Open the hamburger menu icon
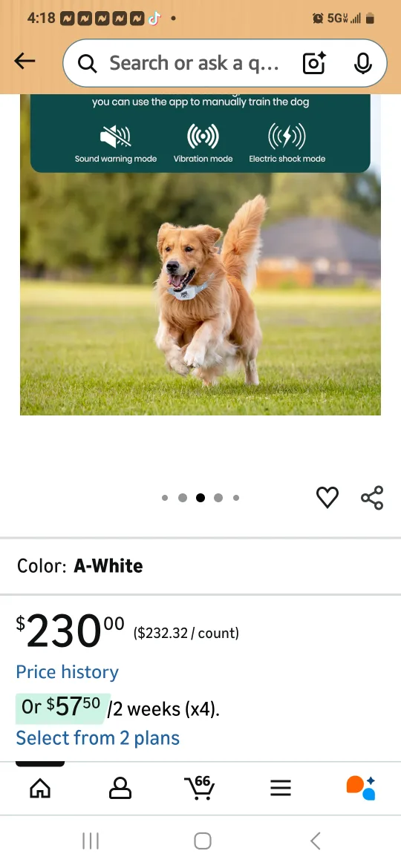The width and height of the screenshot is (401, 868). [x=281, y=789]
